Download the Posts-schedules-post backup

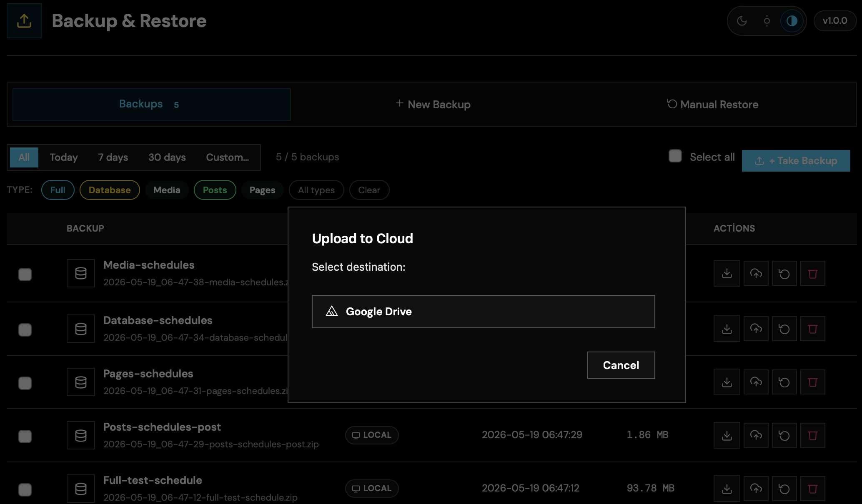click(727, 435)
